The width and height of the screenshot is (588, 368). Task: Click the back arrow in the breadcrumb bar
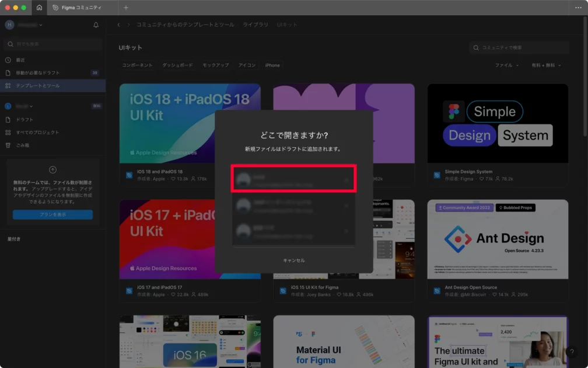point(119,25)
